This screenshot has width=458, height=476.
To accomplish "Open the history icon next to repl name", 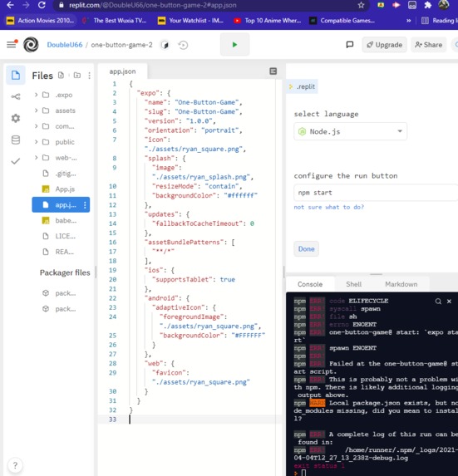I will click(183, 45).
